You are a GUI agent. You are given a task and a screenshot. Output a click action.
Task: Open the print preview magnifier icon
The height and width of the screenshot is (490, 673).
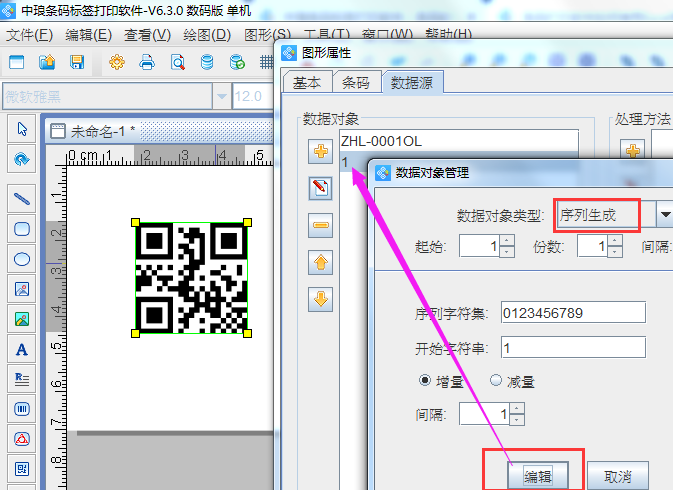click(177, 62)
